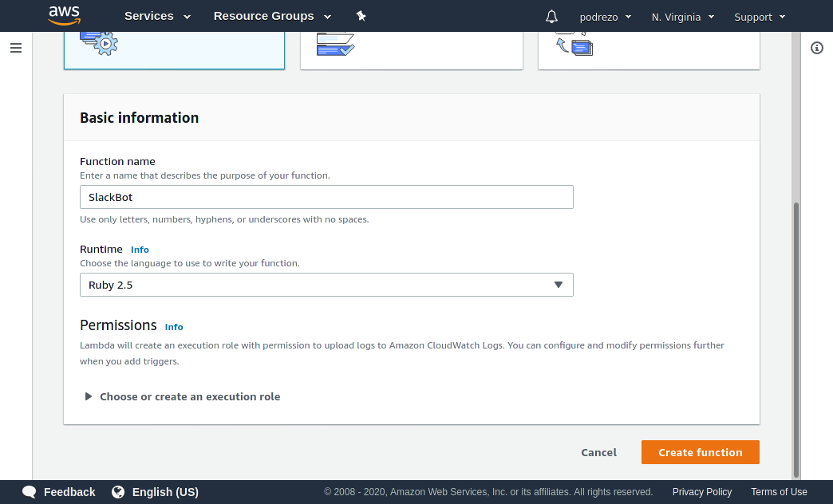
Task: Click the AWS logo to go home
Action: pyautogui.click(x=64, y=15)
